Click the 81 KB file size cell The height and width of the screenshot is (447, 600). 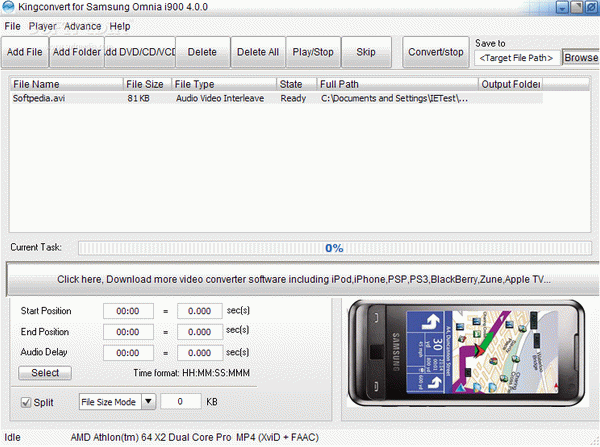point(139,98)
